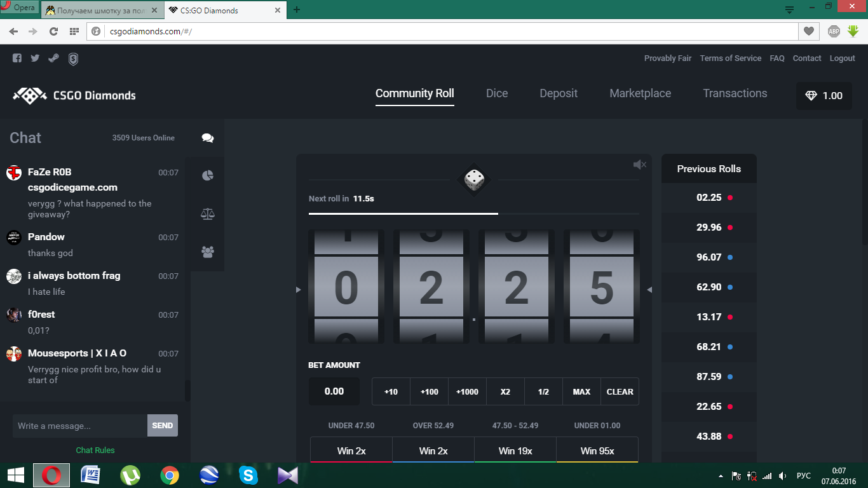Focus the Write a message field

click(x=80, y=426)
